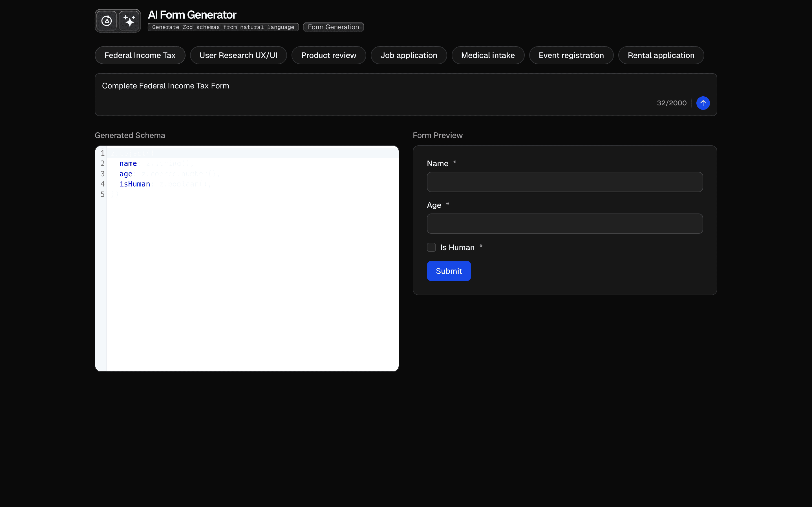Select the Rental application preset
Image resolution: width=812 pixels, height=507 pixels.
click(x=661, y=55)
